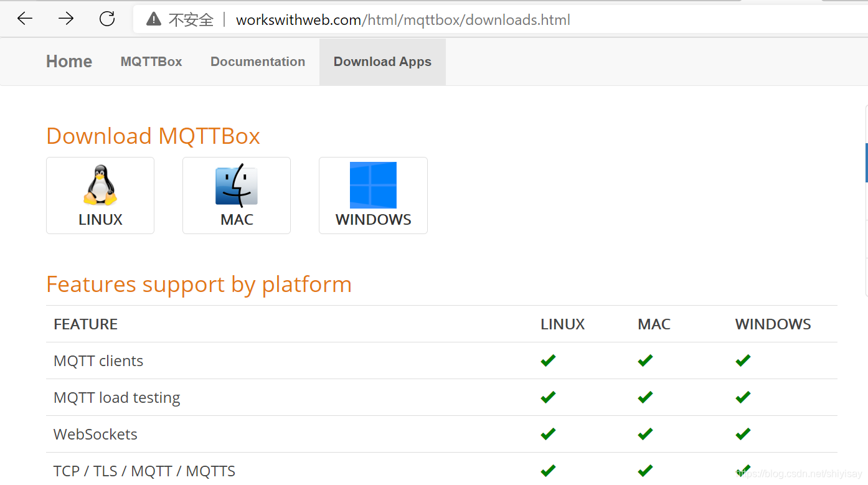Click the FEATURE column header
Image resolution: width=868 pixels, height=485 pixels.
(86, 324)
